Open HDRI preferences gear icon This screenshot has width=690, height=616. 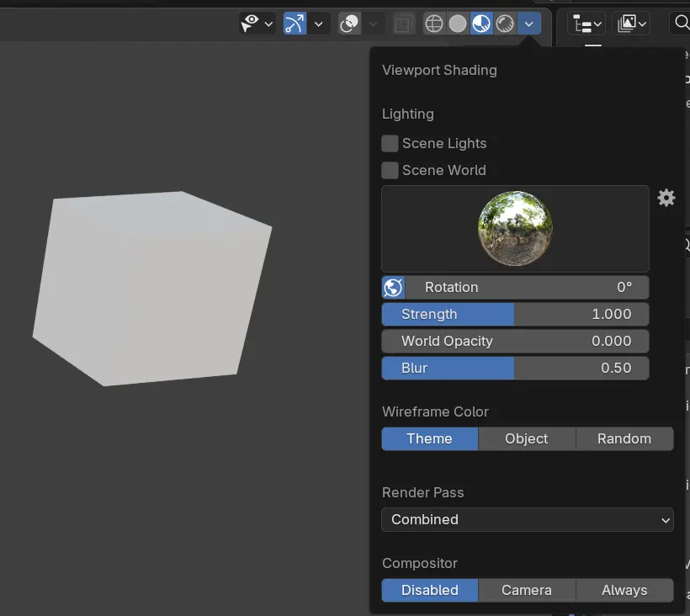[x=666, y=198]
